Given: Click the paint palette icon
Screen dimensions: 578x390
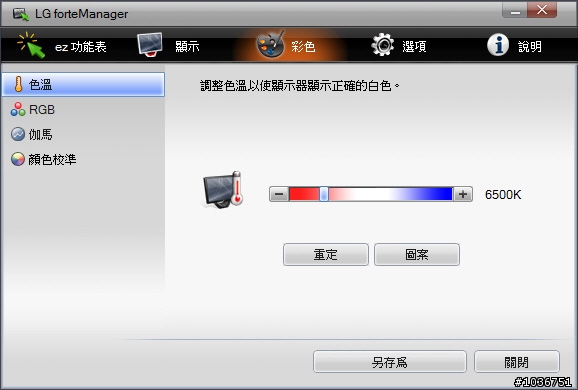Looking at the screenshot, I should [271, 44].
